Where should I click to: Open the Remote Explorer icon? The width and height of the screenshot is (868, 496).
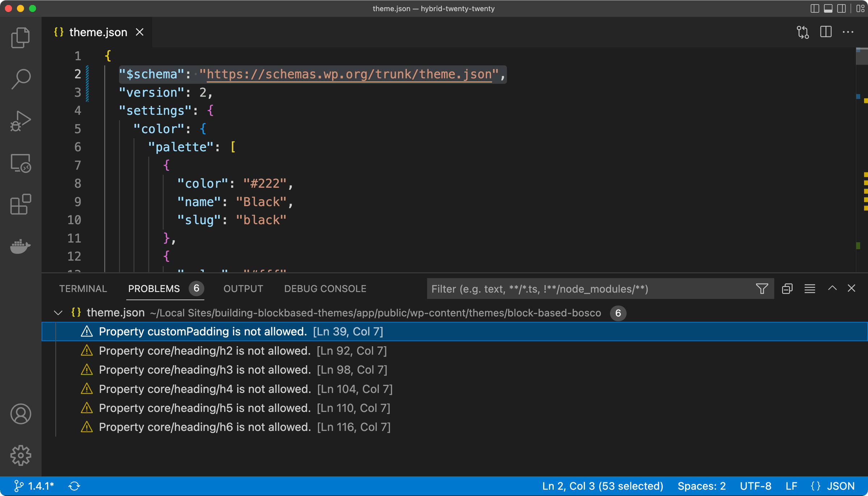[x=20, y=164]
